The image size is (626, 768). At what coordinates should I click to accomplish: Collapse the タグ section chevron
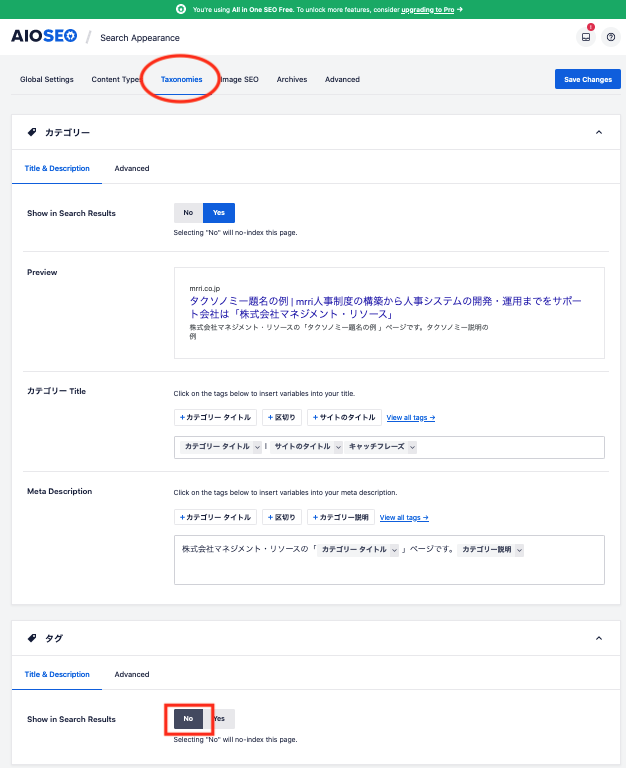(x=598, y=638)
